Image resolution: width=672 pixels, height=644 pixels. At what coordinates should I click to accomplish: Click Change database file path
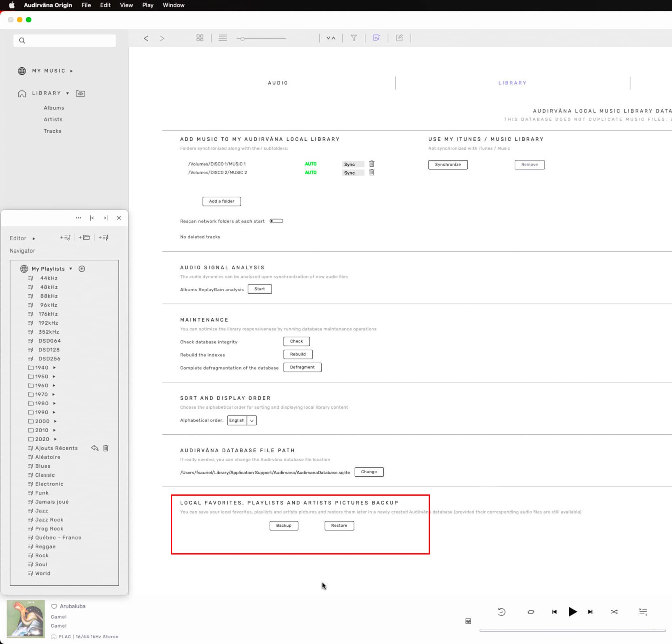coord(369,472)
